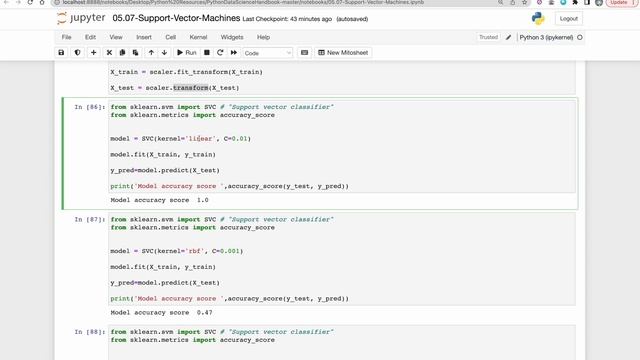This screenshot has width=640, height=360.
Task: Click the X_test = scaler.transform(X_test) line
Action: click(x=175, y=88)
